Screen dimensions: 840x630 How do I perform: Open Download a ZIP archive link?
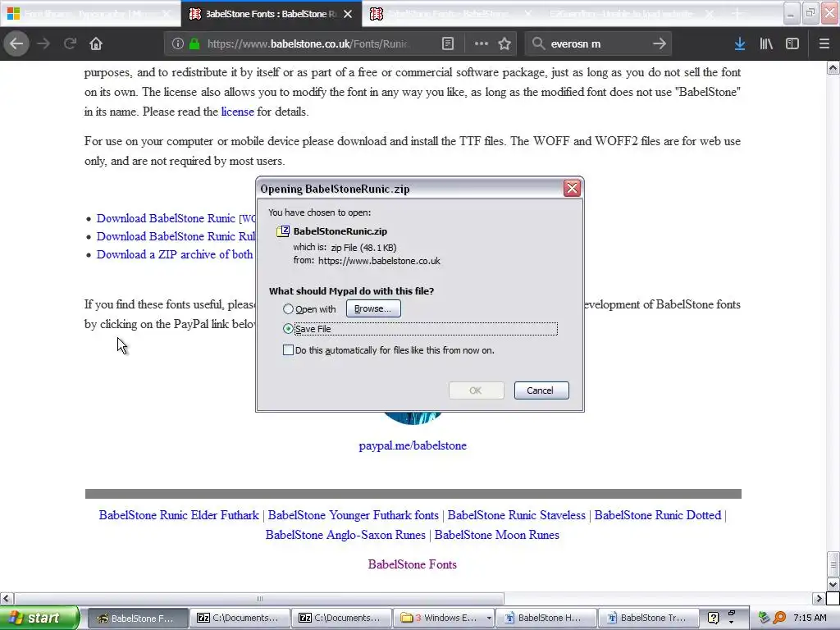coord(175,254)
